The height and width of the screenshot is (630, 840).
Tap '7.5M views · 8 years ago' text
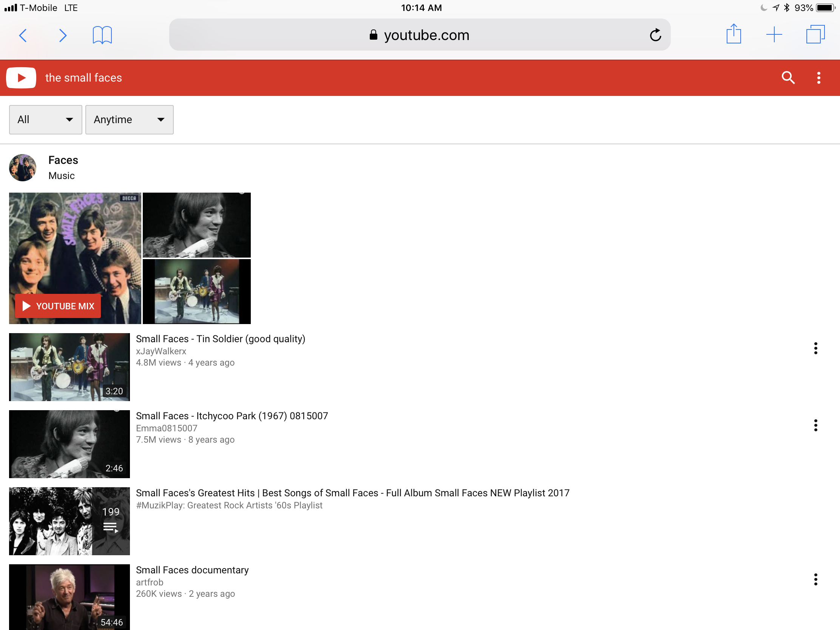[x=185, y=440]
